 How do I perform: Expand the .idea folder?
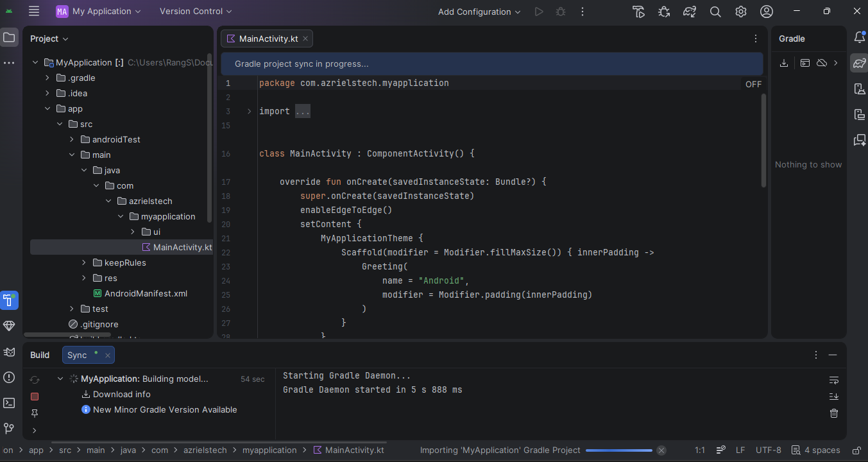pyautogui.click(x=47, y=93)
